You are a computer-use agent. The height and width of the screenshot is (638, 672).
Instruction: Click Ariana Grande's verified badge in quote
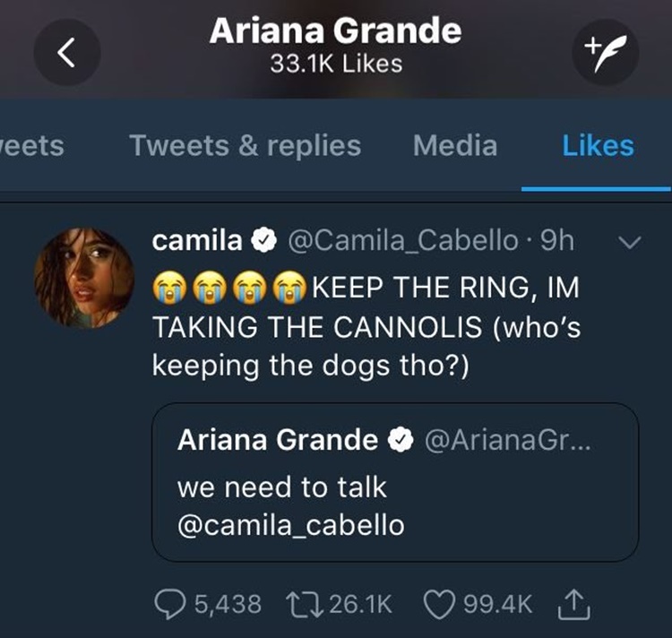[398, 439]
